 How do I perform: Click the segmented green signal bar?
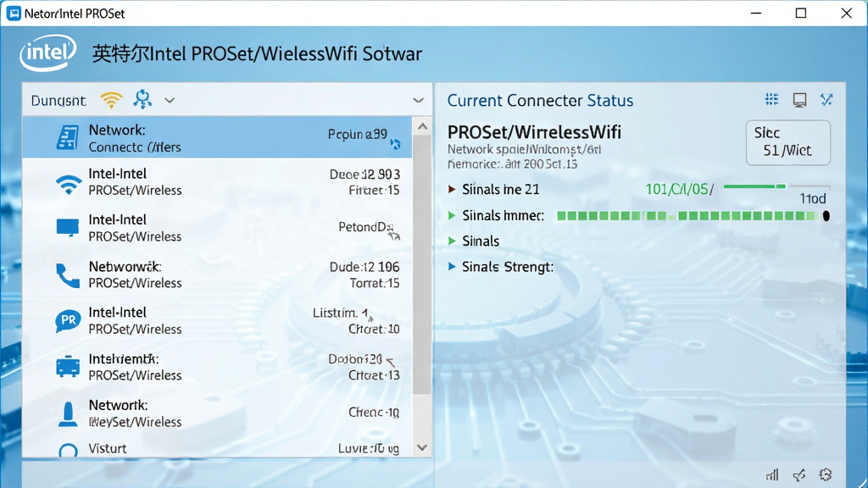tap(688, 216)
